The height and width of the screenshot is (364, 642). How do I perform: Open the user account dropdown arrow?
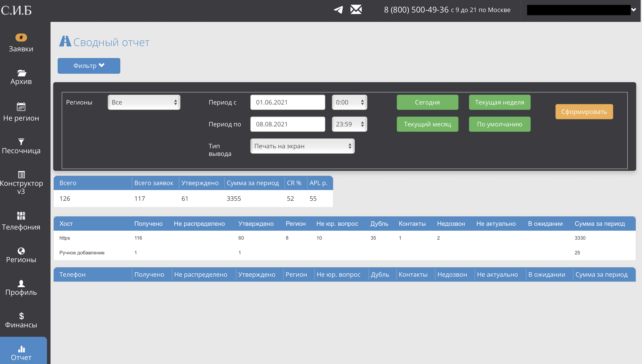click(634, 10)
